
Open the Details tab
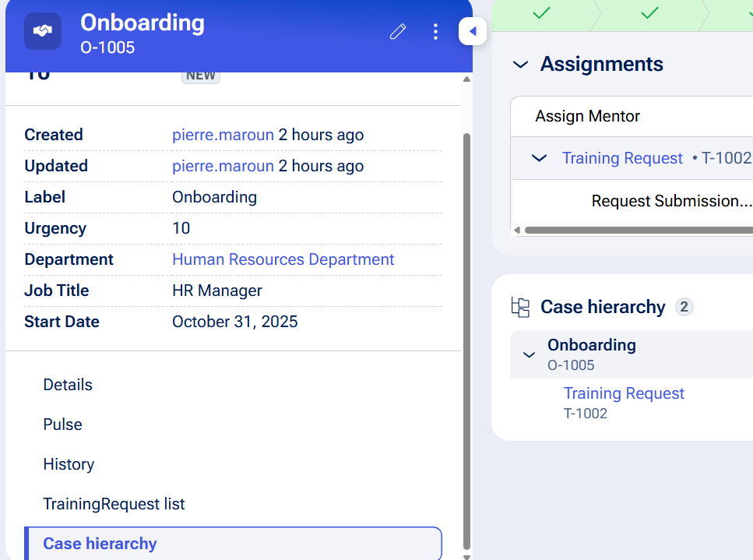tap(68, 385)
